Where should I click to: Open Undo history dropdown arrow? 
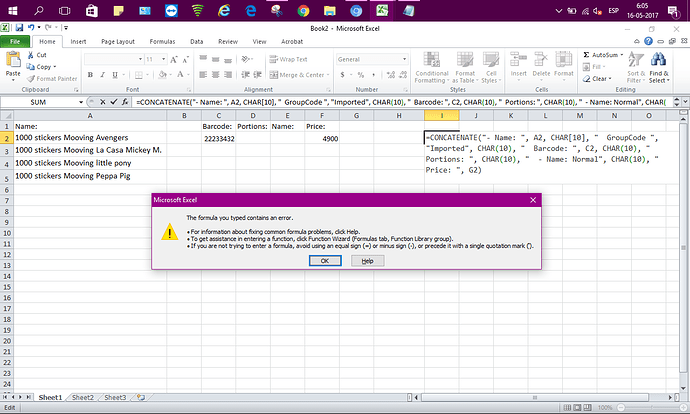pyautogui.click(x=39, y=28)
